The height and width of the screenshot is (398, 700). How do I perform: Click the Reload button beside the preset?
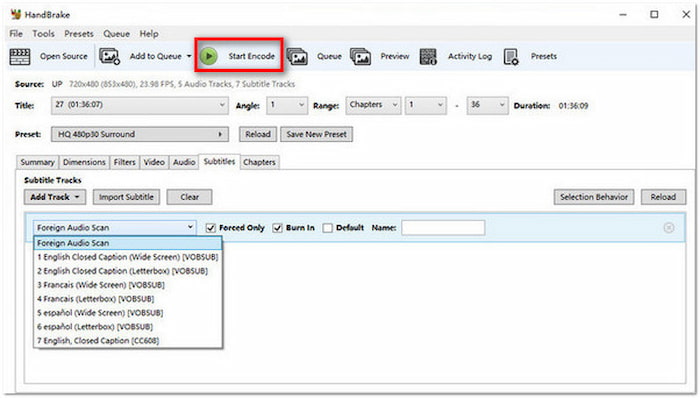(258, 134)
